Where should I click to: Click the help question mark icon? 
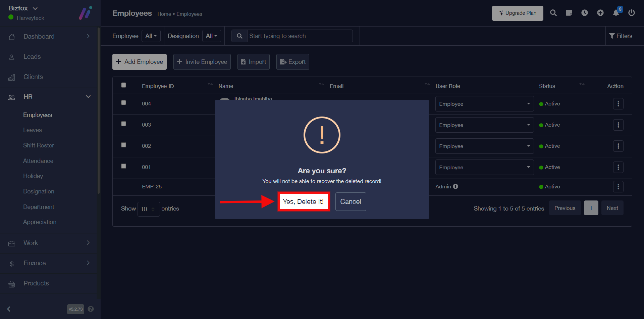(x=91, y=309)
